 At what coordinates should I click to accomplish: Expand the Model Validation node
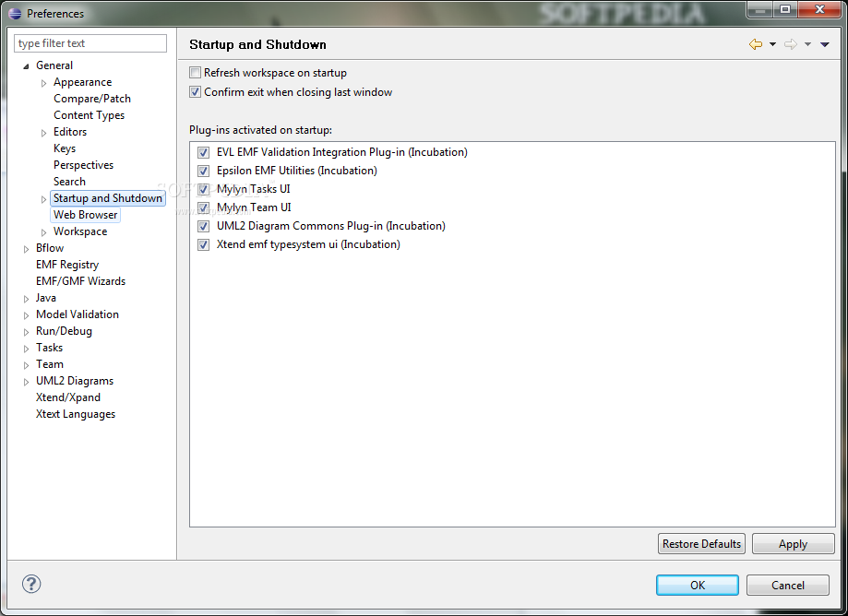coord(26,315)
